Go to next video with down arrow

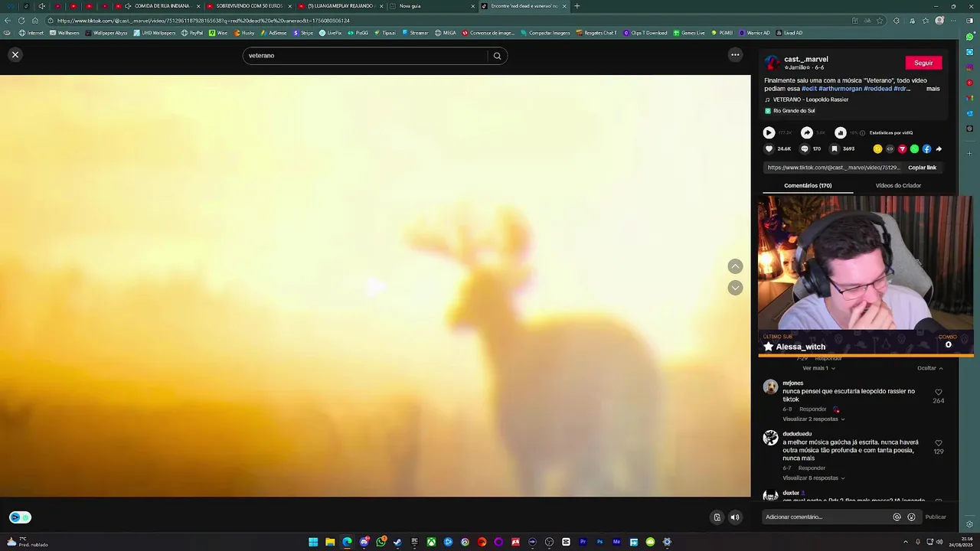pos(735,288)
